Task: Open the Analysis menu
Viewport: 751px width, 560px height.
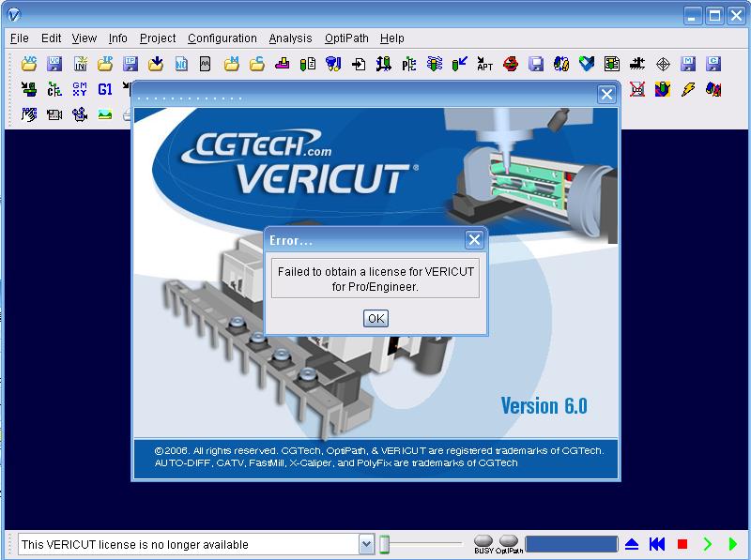Action: point(290,38)
